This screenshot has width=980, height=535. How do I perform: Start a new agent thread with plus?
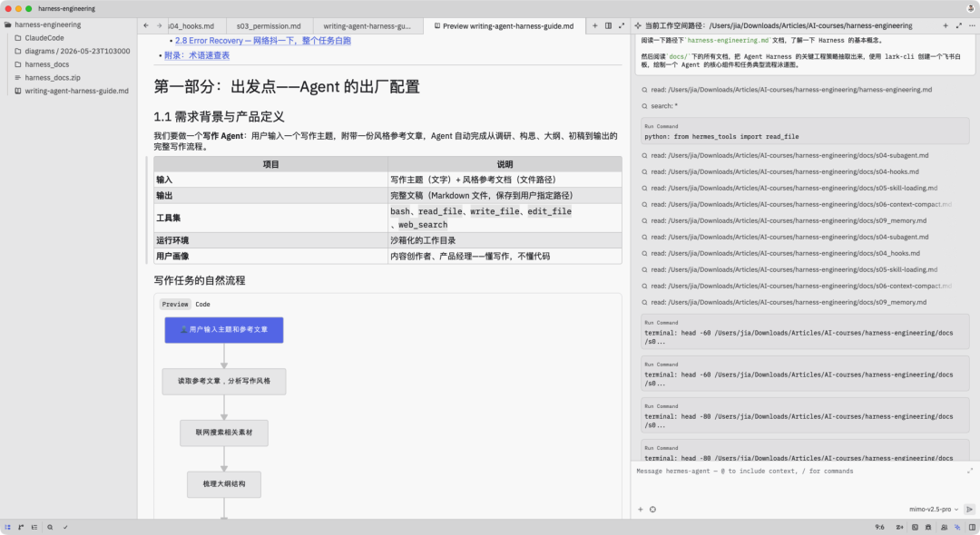[x=945, y=25]
